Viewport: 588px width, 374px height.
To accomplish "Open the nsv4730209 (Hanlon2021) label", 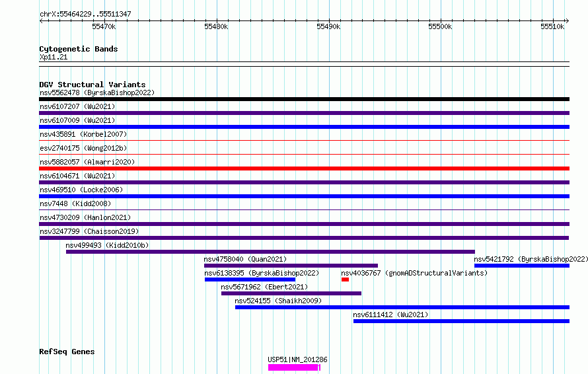I will (85, 217).
